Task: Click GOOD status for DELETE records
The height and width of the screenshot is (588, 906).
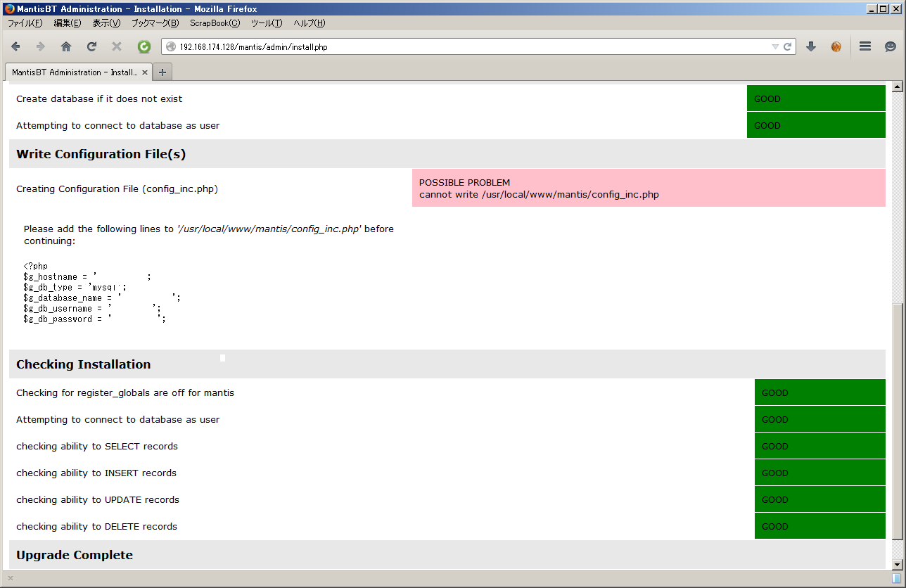Action: click(820, 526)
